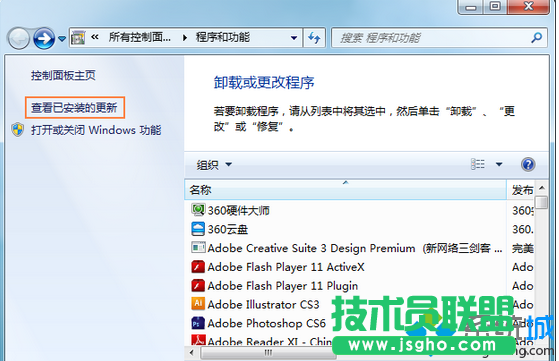Expand the recent pages dropdown arrow
Viewport: 559px width, 361px height.
62,38
